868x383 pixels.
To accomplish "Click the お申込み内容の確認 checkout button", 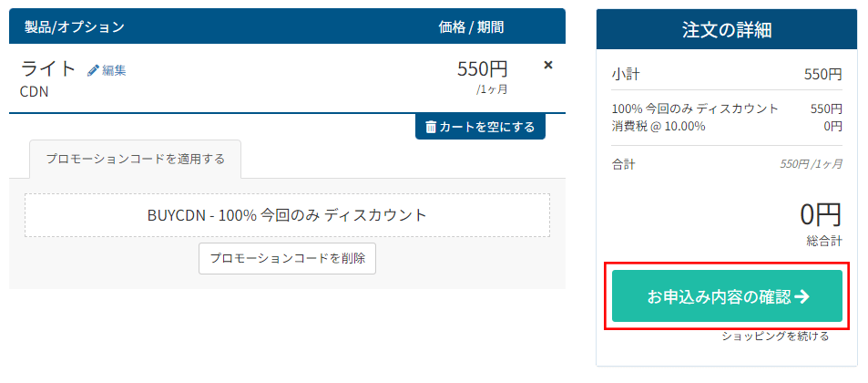I will point(727,295).
